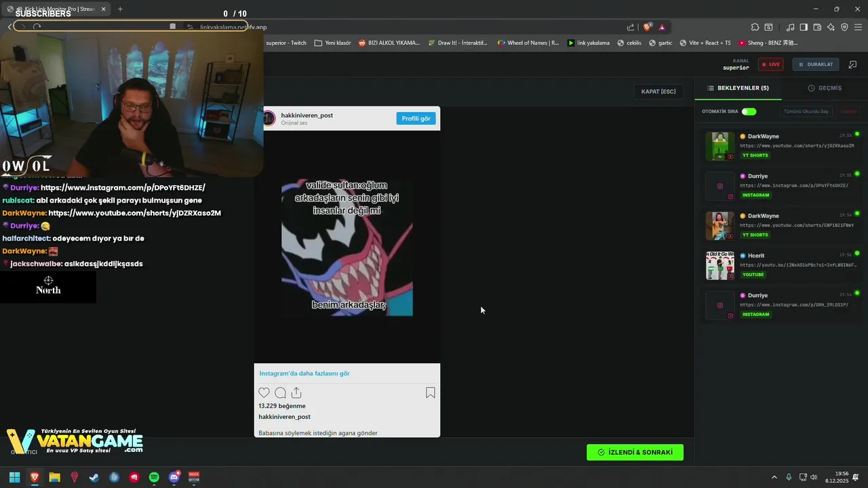Show hidden system tray icons chevron
The height and width of the screenshot is (488, 868).
pyautogui.click(x=774, y=477)
